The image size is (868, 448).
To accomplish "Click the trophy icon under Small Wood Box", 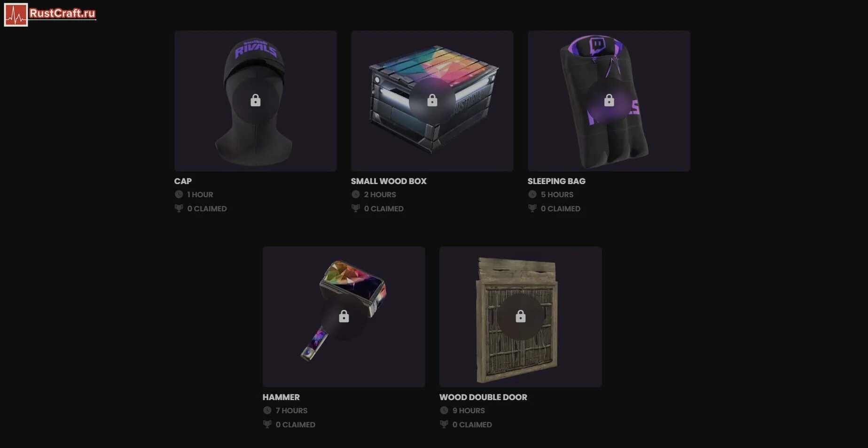I will (355, 208).
